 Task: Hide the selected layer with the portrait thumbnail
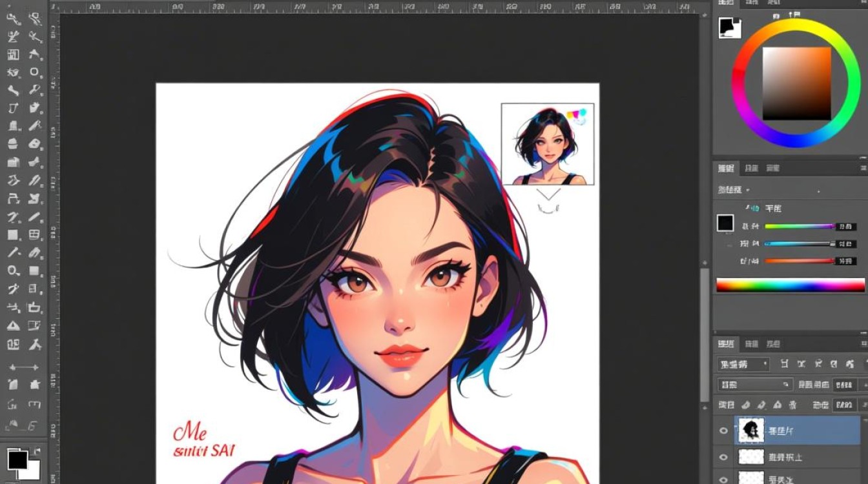[x=723, y=430]
